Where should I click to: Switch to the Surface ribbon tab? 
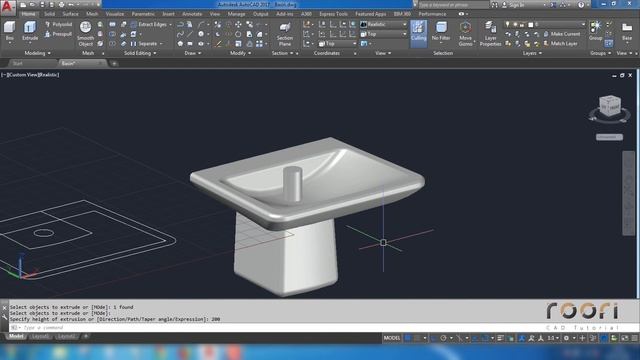coord(70,14)
